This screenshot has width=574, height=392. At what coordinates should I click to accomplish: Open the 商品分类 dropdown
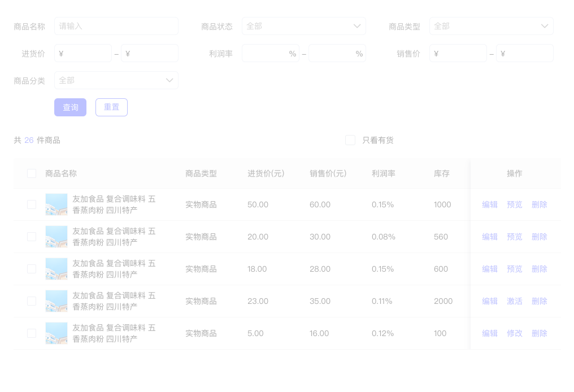[116, 80]
